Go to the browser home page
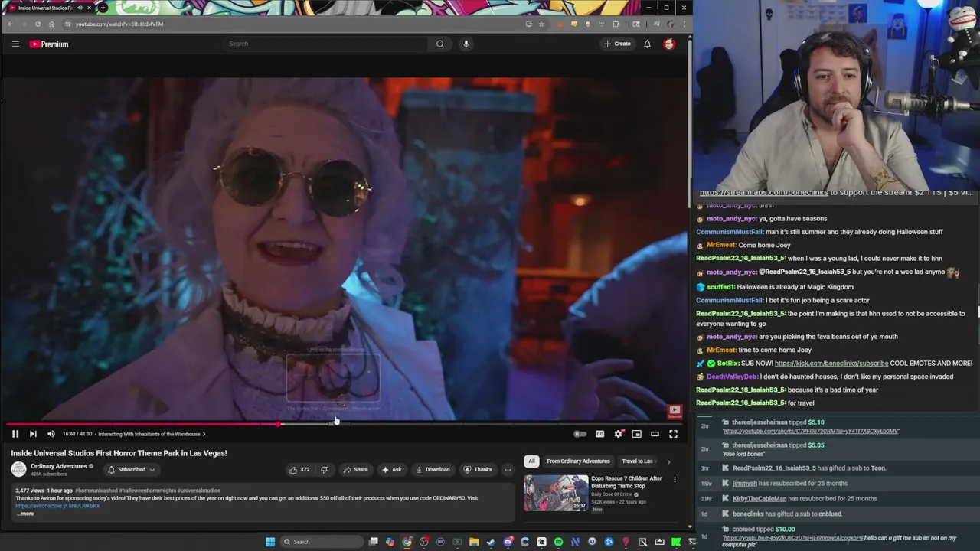980x551 pixels. (51, 24)
